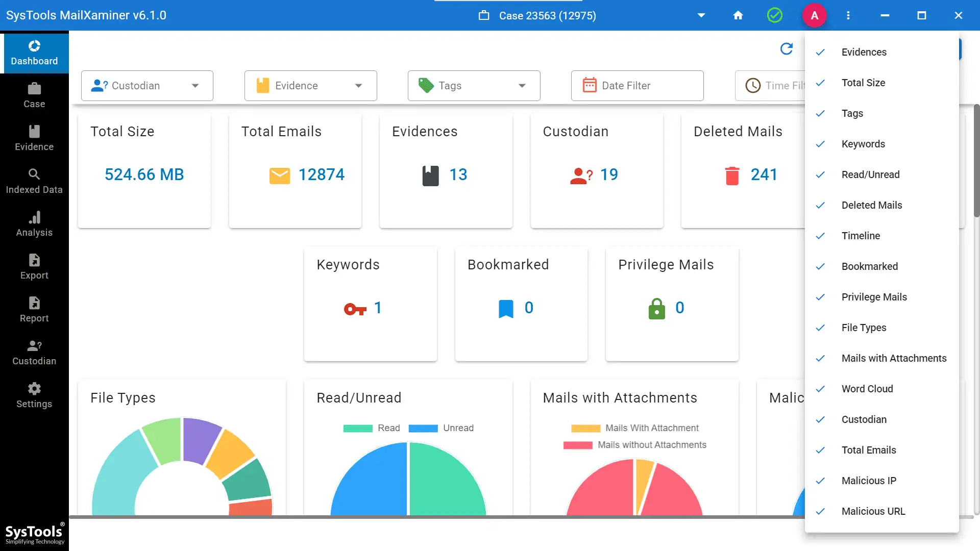
Task: Open the Date Filter field
Action: [x=637, y=86]
